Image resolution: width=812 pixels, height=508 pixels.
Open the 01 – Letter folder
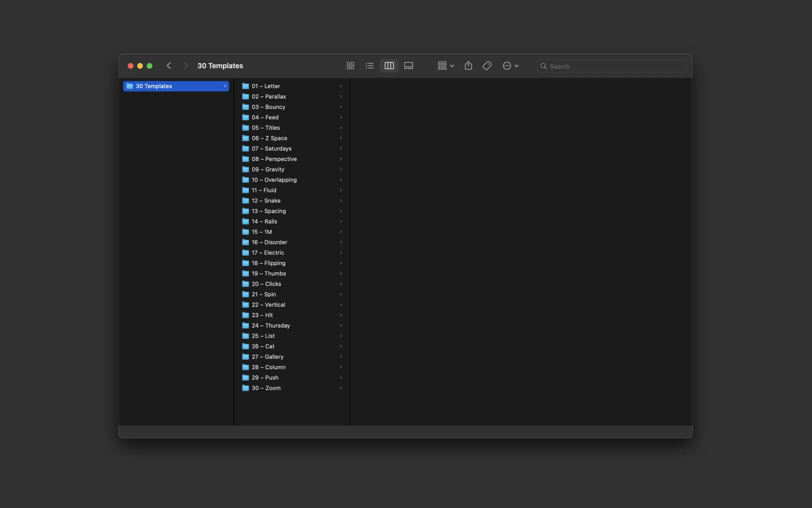tap(266, 86)
